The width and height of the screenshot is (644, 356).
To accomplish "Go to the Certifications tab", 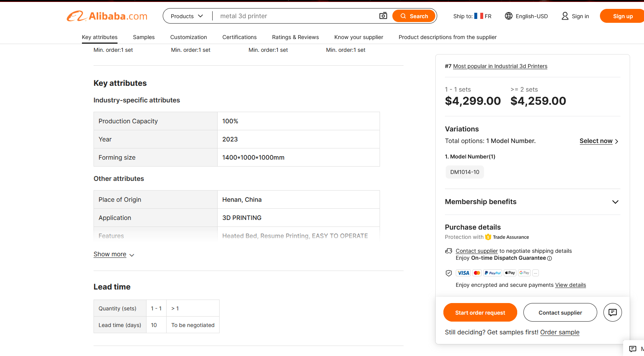I will 239,37.
